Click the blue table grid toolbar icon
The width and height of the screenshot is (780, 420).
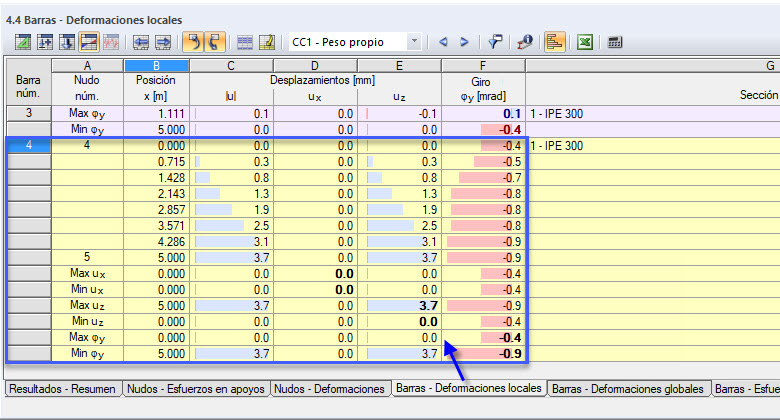tap(244, 42)
